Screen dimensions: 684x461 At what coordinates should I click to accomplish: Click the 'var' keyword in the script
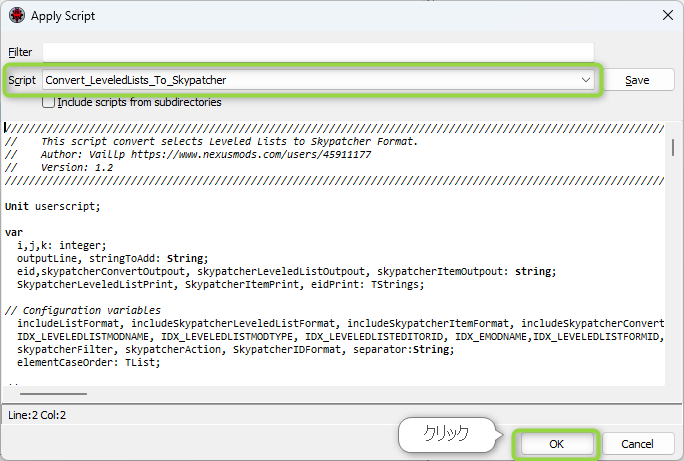click(13, 232)
